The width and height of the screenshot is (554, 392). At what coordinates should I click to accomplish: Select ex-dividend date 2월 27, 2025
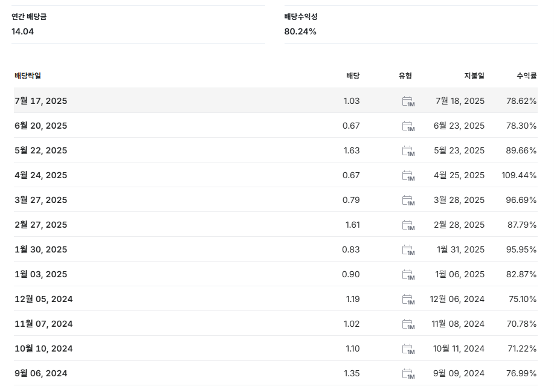pos(40,224)
